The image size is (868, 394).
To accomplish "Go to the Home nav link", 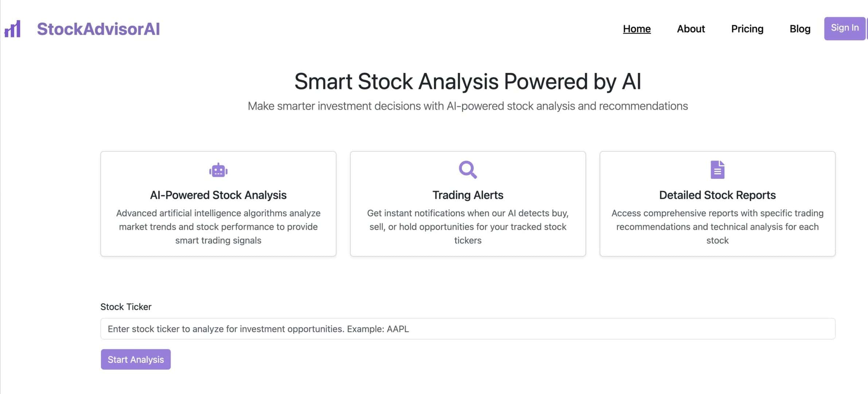I will 637,29.
